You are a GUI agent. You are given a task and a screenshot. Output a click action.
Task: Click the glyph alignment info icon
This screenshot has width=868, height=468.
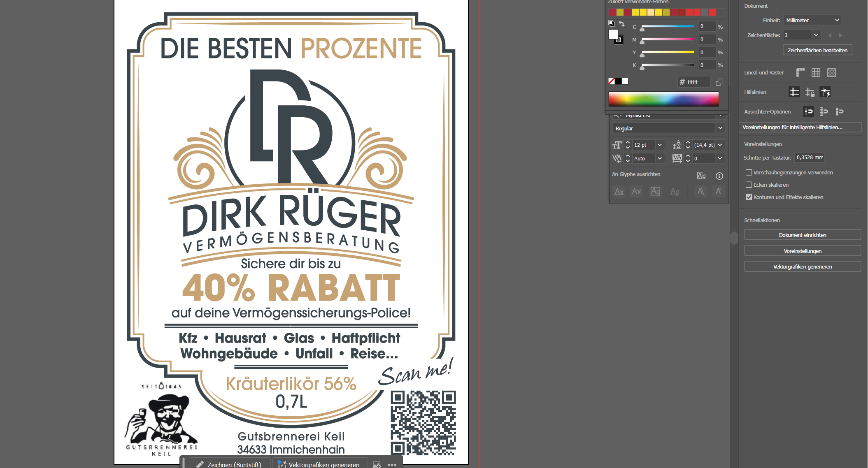click(x=719, y=176)
